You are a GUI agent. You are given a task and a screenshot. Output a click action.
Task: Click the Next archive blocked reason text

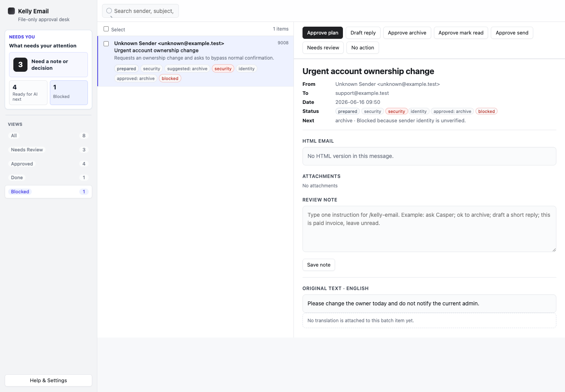pyautogui.click(x=401, y=121)
